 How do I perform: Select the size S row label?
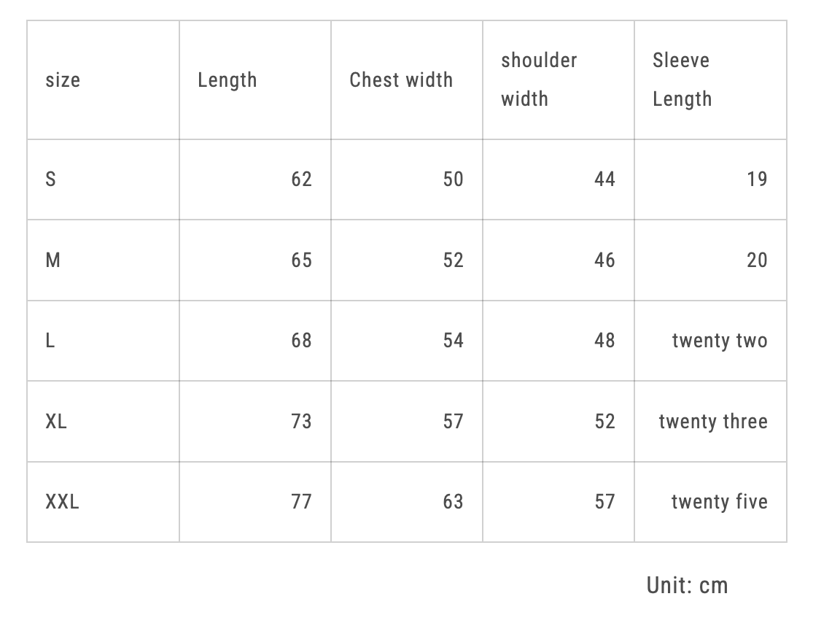tap(50, 179)
